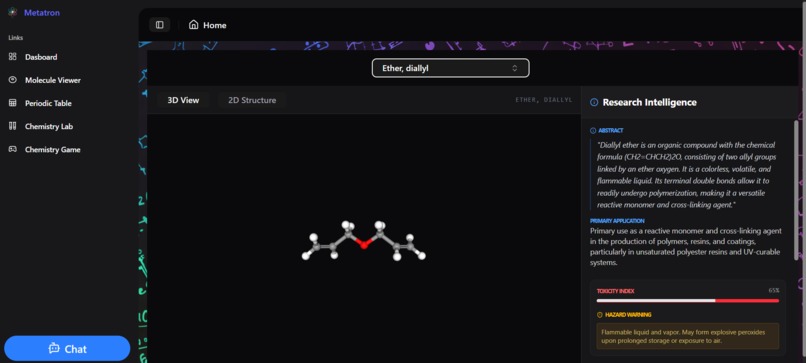Click the HAZARD WARNING label

coord(628,315)
